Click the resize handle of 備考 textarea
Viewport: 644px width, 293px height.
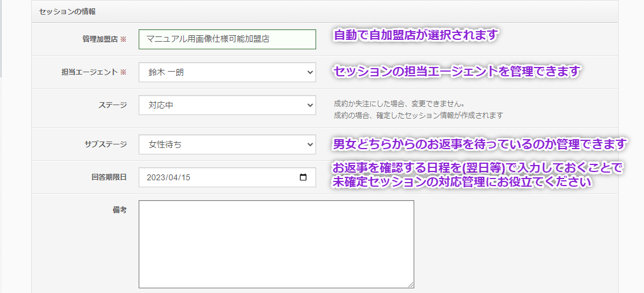410,285
